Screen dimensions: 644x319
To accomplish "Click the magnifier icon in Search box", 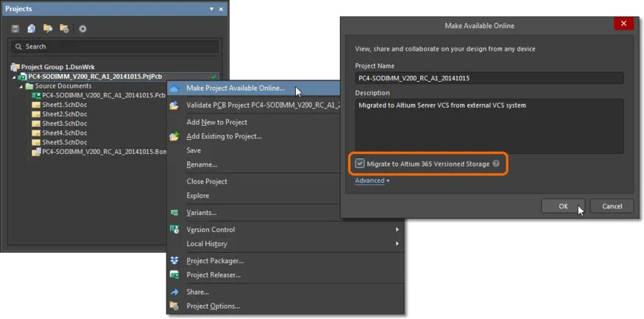I will point(18,47).
